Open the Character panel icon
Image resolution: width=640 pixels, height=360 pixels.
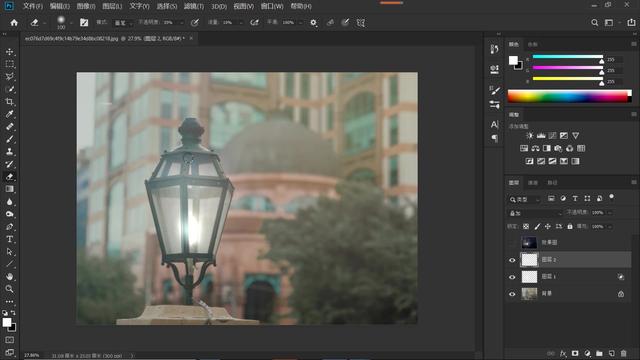494,124
